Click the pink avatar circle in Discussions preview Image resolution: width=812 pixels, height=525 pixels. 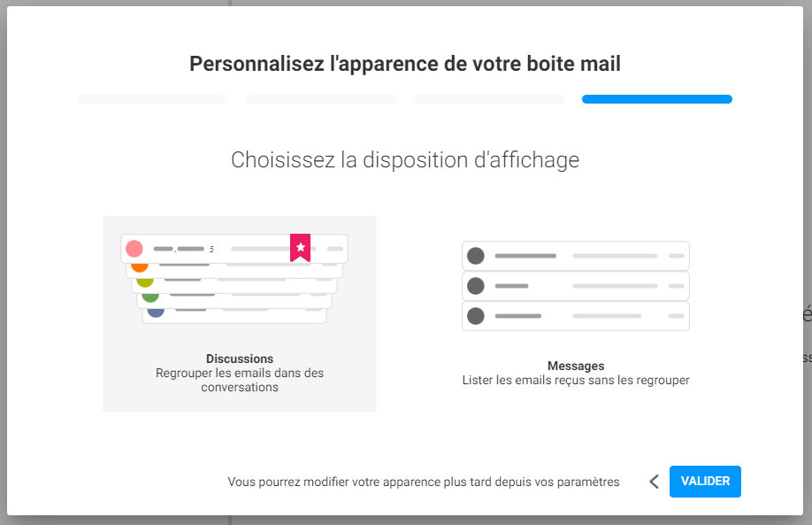[x=134, y=249]
